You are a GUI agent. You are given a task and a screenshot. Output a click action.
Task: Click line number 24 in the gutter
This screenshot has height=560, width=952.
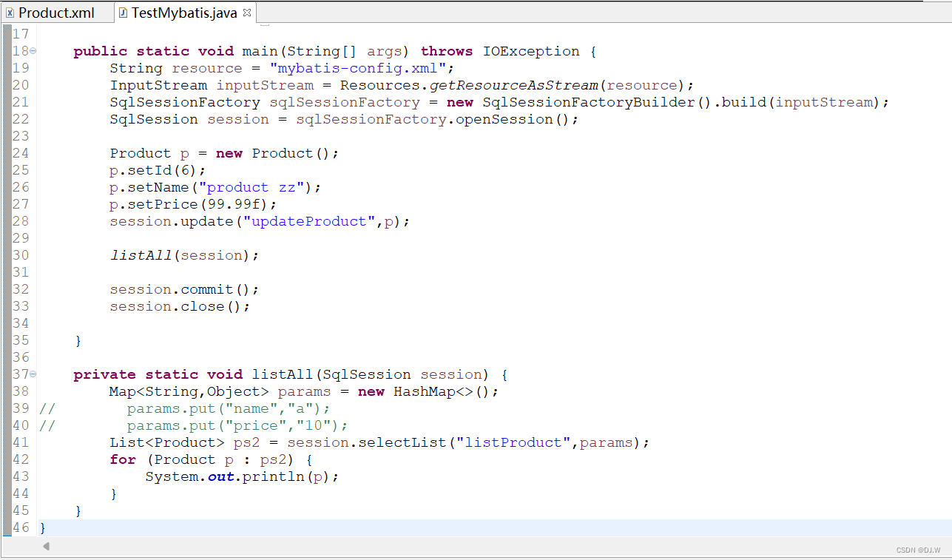click(x=20, y=153)
